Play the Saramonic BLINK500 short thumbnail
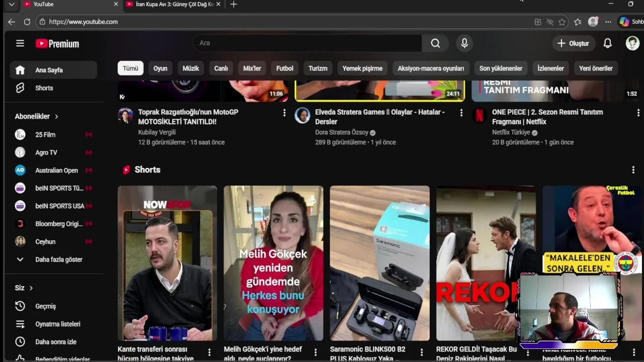Screen dimensions: 644x362 pyautogui.click(x=380, y=263)
